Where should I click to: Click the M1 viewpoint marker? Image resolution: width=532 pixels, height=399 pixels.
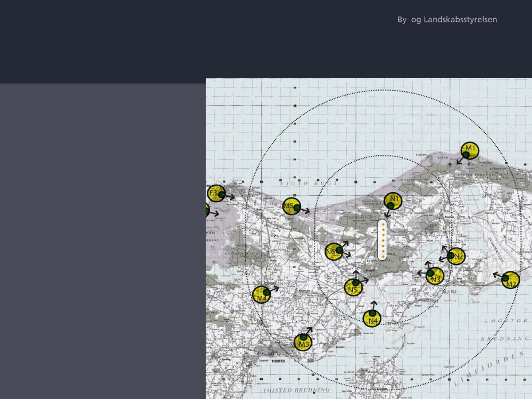tap(470, 151)
